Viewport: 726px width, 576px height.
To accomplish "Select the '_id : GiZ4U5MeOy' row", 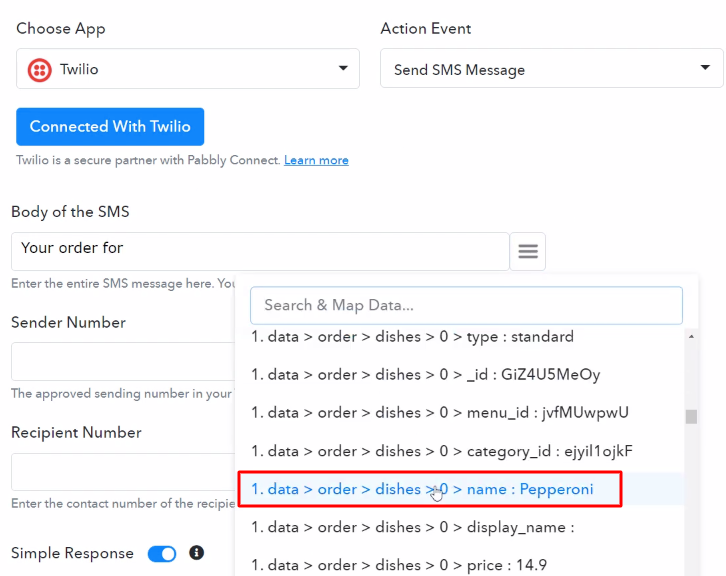I will [460, 375].
